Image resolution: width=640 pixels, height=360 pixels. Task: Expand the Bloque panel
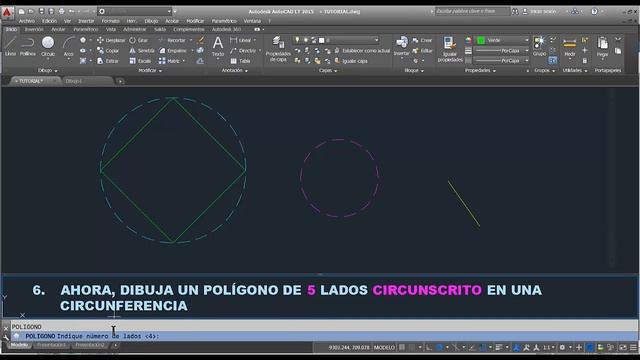point(414,71)
